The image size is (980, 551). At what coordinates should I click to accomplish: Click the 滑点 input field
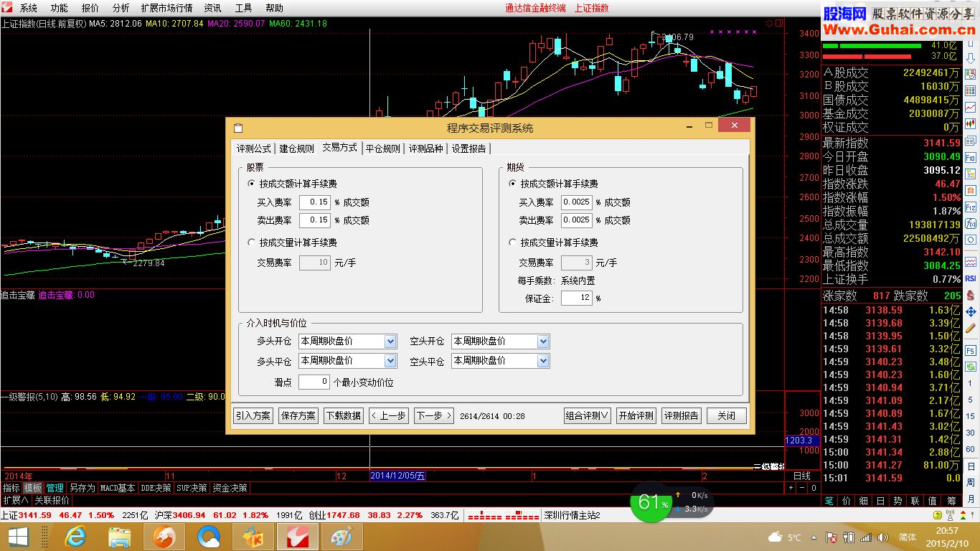[x=314, y=382]
